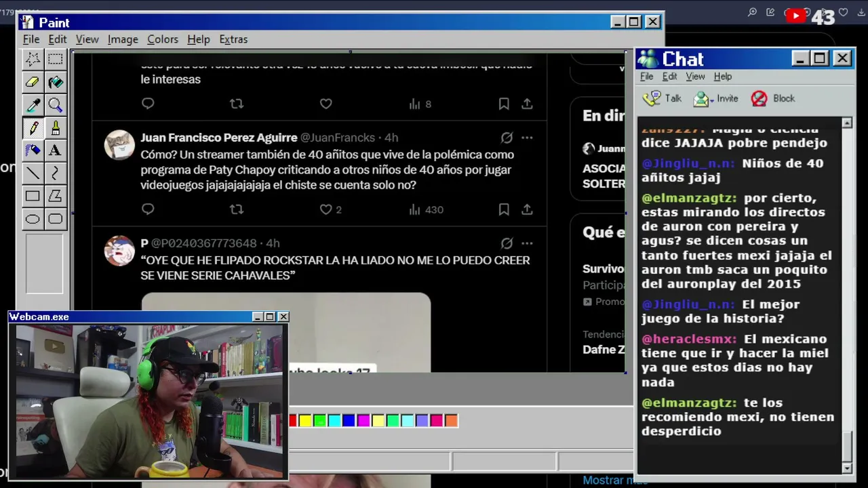Select the Pencil tool in Paint
The image size is (868, 488).
click(33, 128)
